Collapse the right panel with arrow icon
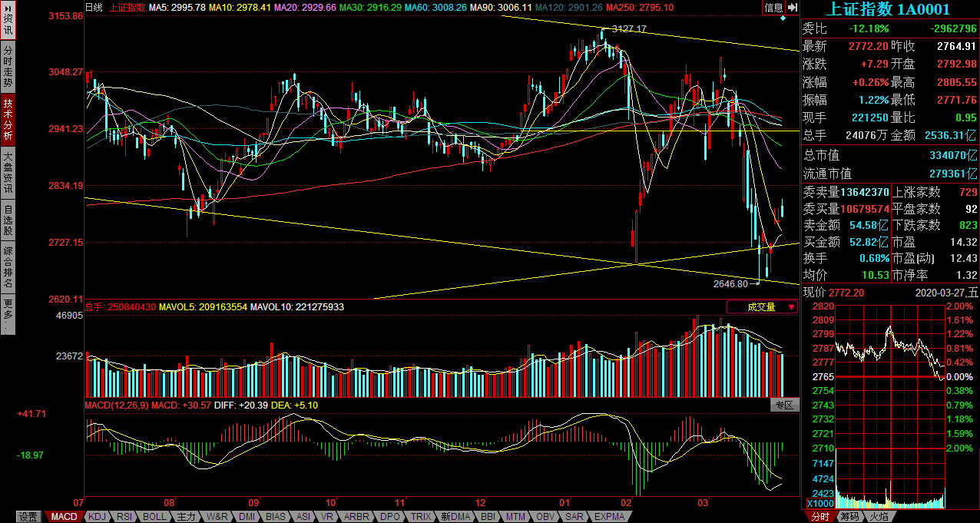This screenshot has width=980, height=523. [793, 8]
